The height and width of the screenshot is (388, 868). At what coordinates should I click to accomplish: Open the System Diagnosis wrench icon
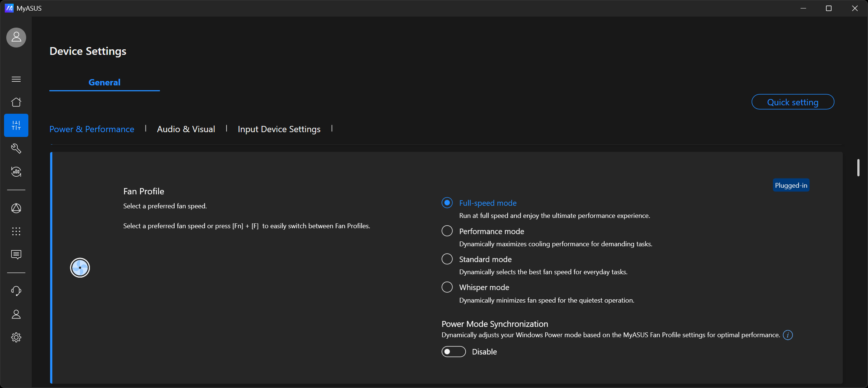[x=16, y=148]
